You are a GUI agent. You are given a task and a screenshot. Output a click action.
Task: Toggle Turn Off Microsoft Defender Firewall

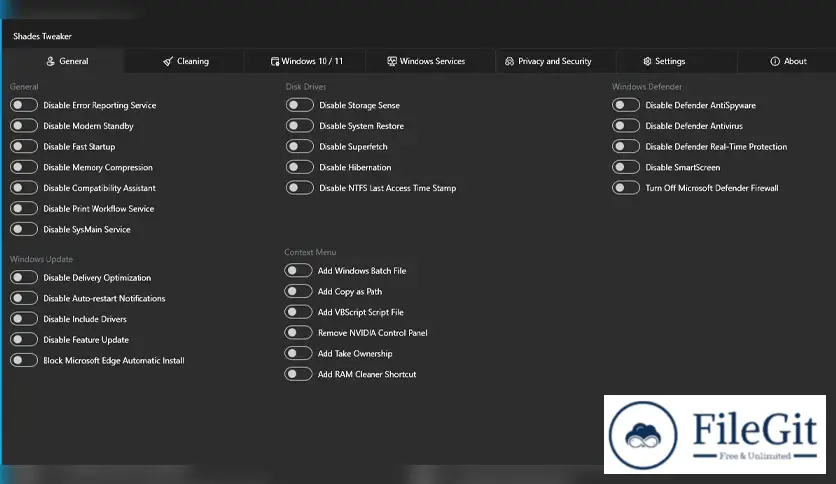[x=626, y=188]
